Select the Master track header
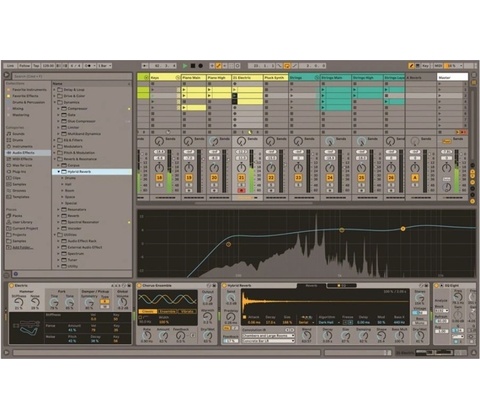480x420 pixels. (x=452, y=77)
